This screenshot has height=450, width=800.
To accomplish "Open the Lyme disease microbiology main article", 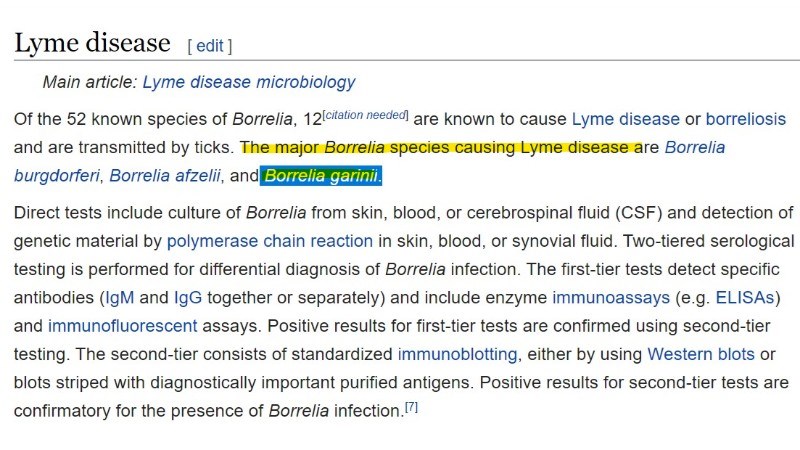I will pos(248,82).
